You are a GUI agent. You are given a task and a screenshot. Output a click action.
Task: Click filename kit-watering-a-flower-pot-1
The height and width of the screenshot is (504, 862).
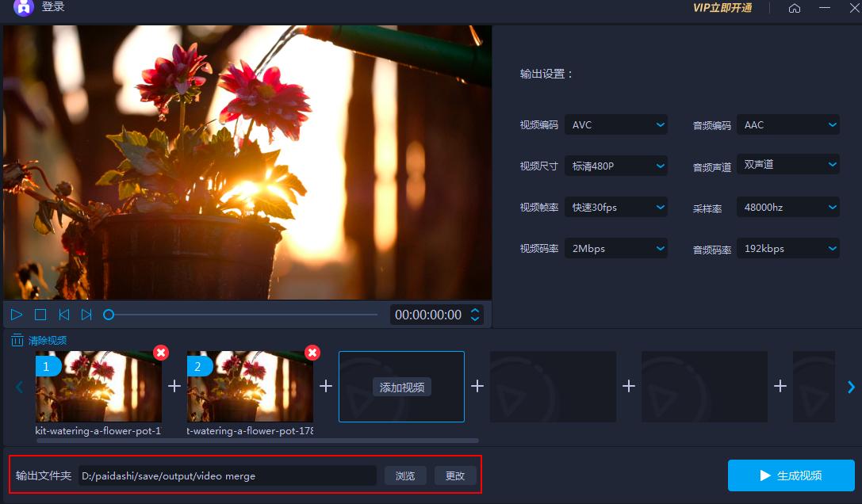(x=98, y=430)
